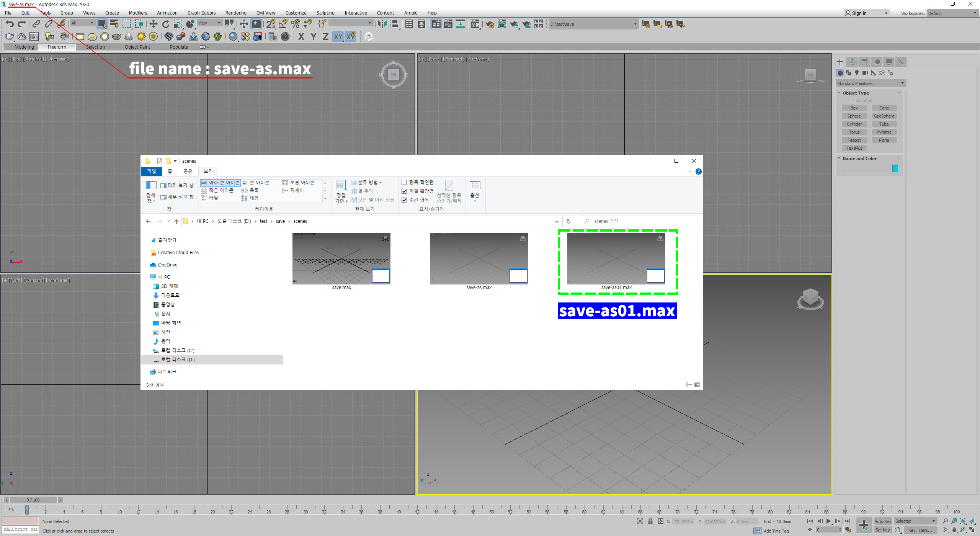
Task: Activate the Rotate transform tool
Action: click(x=165, y=24)
